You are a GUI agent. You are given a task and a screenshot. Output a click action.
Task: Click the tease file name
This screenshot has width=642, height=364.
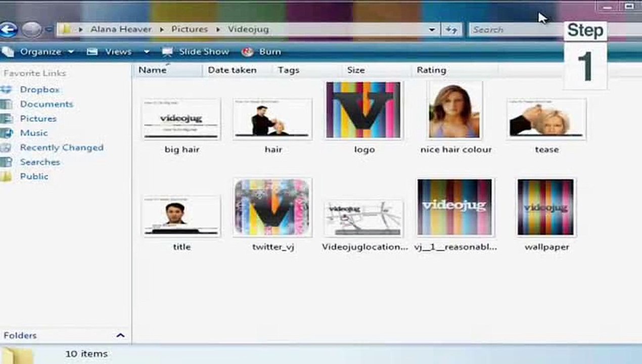point(546,150)
